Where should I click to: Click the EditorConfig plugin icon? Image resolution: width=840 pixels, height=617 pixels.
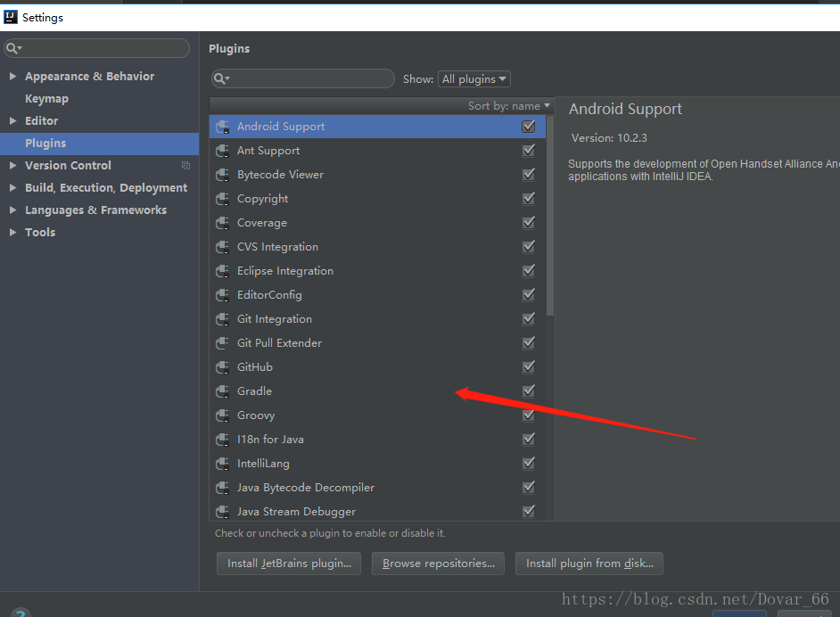tap(222, 296)
